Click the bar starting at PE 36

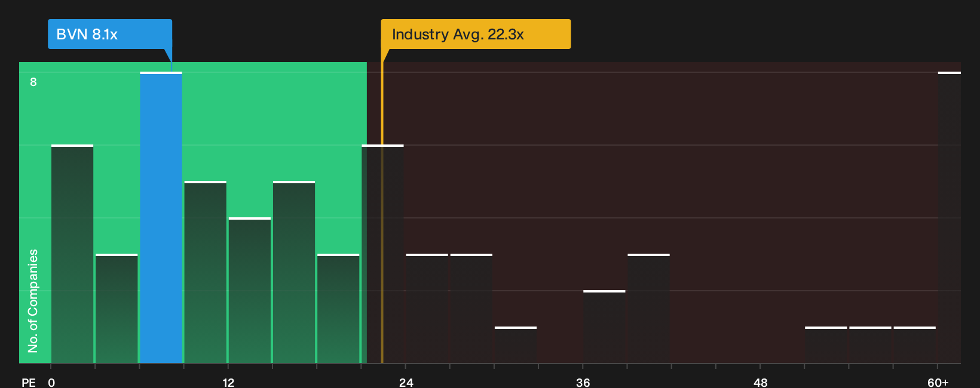604,327
